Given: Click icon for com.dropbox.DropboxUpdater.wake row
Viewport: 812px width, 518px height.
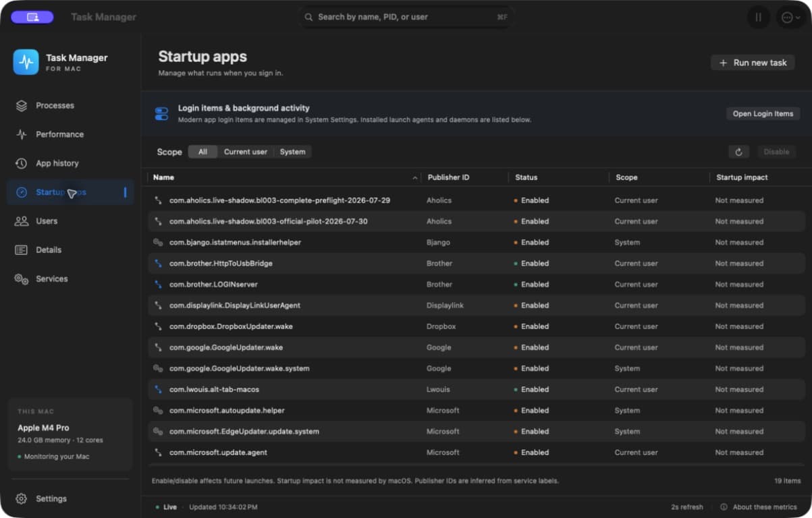Looking at the screenshot, I should tap(158, 326).
